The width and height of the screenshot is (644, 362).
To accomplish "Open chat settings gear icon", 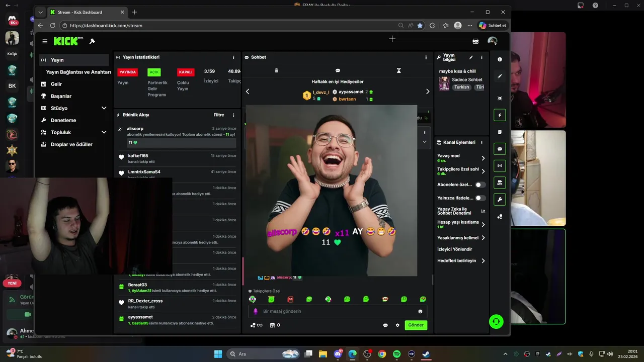I will pyautogui.click(x=397, y=325).
